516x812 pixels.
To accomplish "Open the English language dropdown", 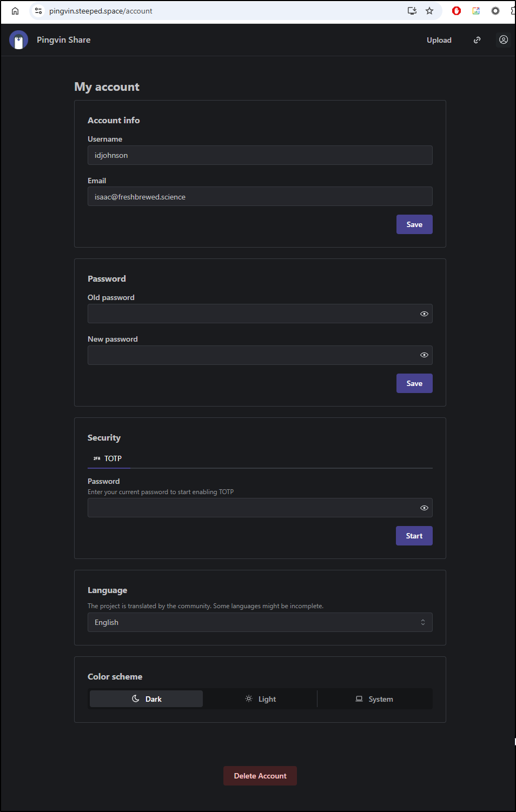I will (x=260, y=622).
